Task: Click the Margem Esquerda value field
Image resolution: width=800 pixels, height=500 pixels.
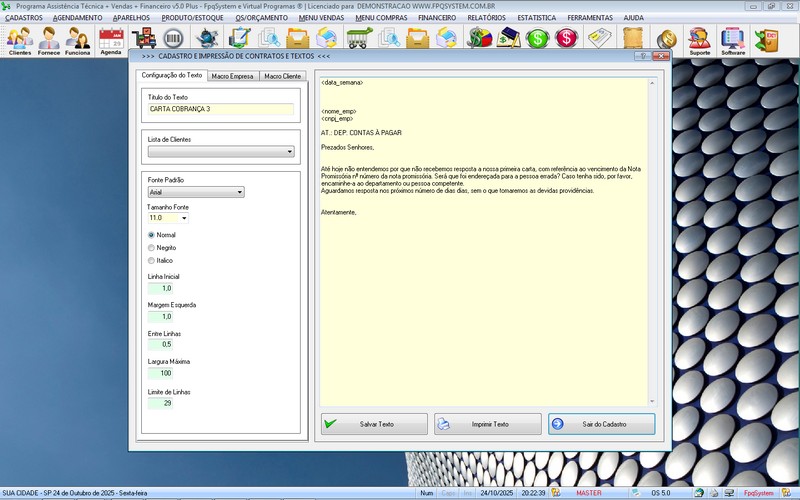Action: pos(161,317)
